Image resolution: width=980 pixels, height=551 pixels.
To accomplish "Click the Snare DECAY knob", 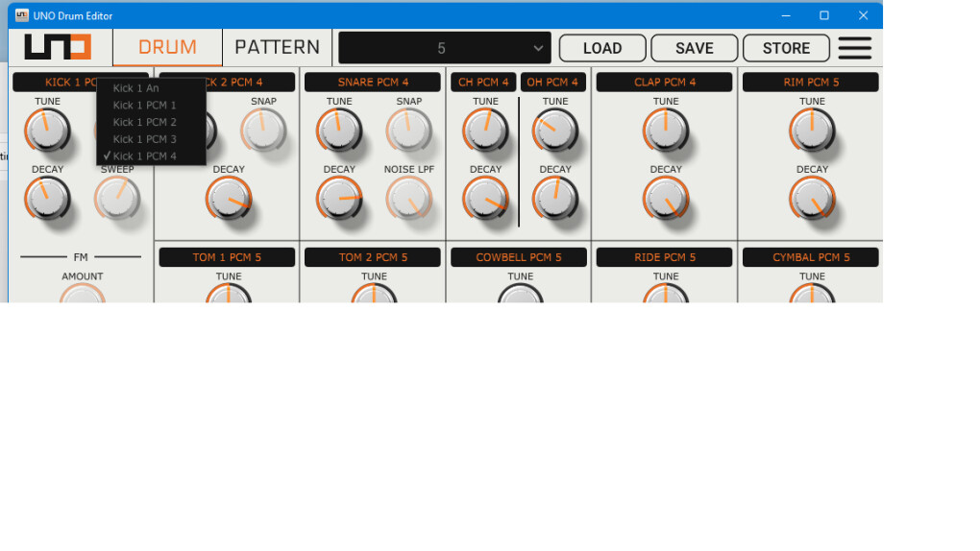I will pyautogui.click(x=339, y=199).
